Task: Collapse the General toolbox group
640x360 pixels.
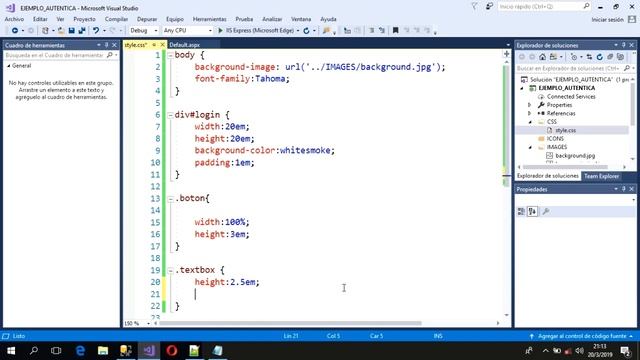Action: coord(9,66)
